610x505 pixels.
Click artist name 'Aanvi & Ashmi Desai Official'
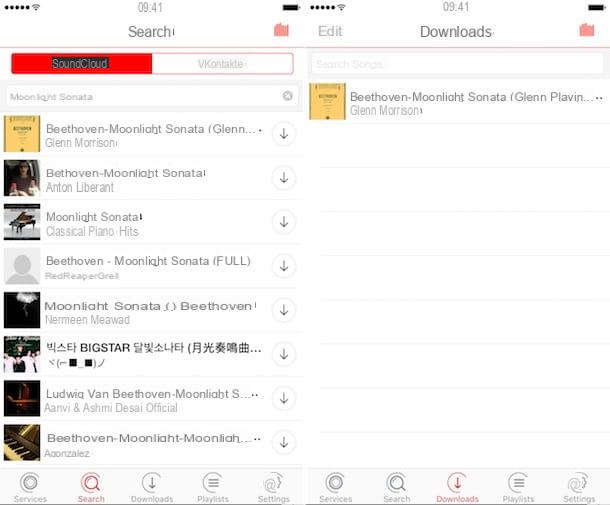click(x=111, y=408)
